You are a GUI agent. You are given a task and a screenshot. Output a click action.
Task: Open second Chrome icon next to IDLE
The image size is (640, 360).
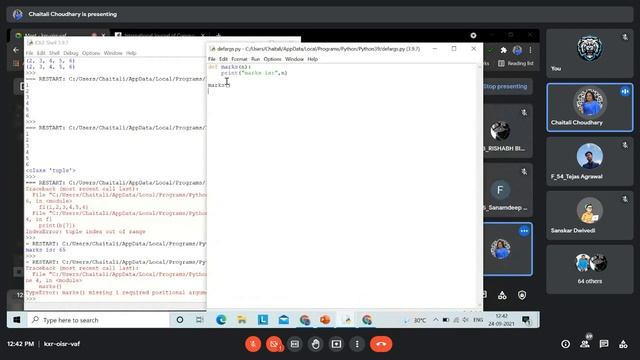click(x=367, y=320)
